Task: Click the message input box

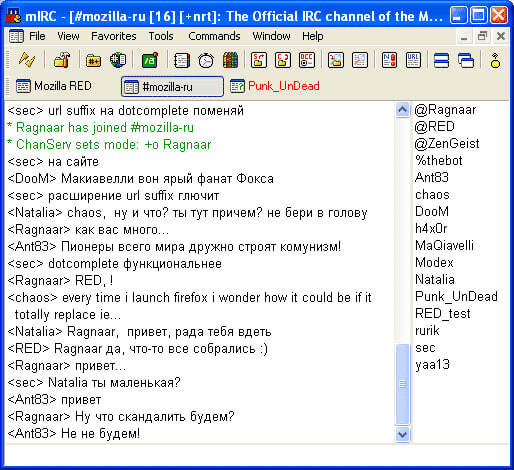Action: point(257,455)
